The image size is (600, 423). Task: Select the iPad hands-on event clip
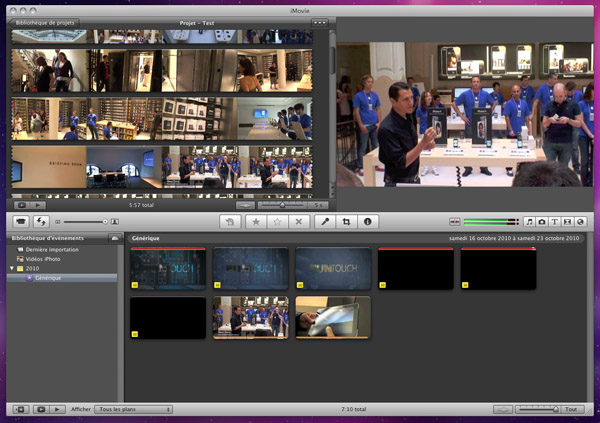coord(333,318)
